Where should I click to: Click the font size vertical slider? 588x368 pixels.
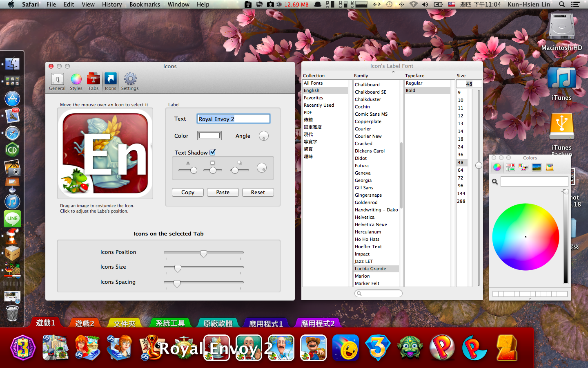click(479, 165)
